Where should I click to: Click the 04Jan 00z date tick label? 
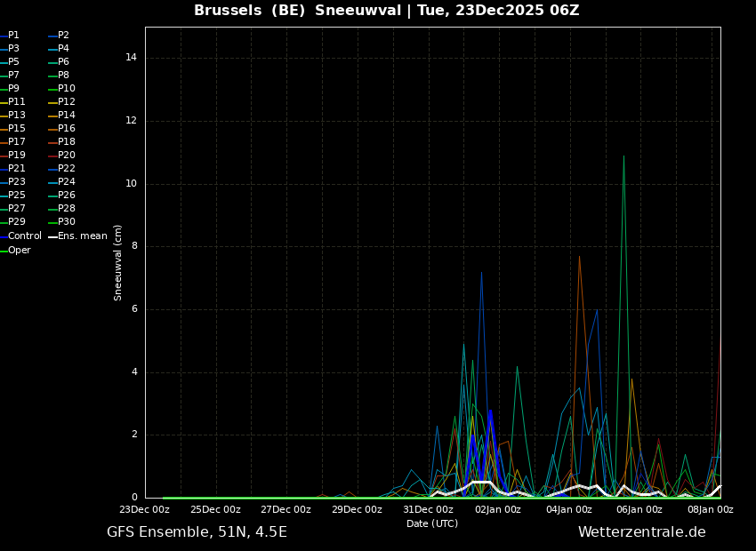pyautogui.click(x=569, y=510)
